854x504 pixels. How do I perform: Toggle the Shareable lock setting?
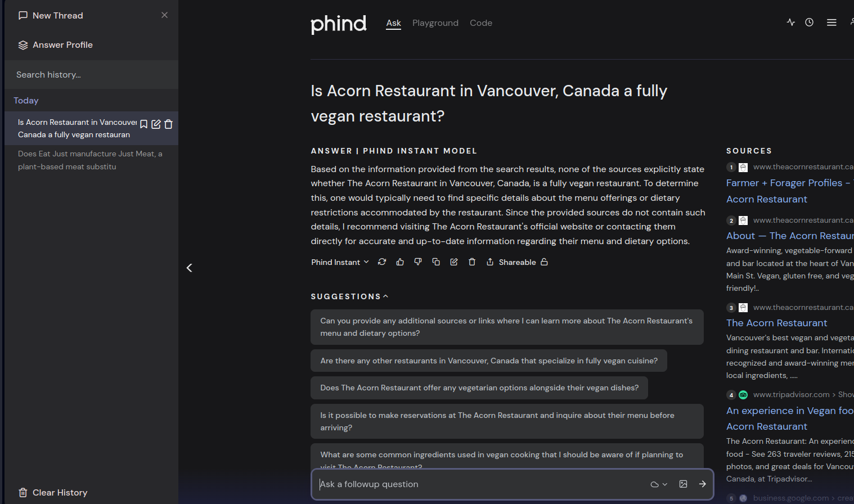(x=544, y=262)
